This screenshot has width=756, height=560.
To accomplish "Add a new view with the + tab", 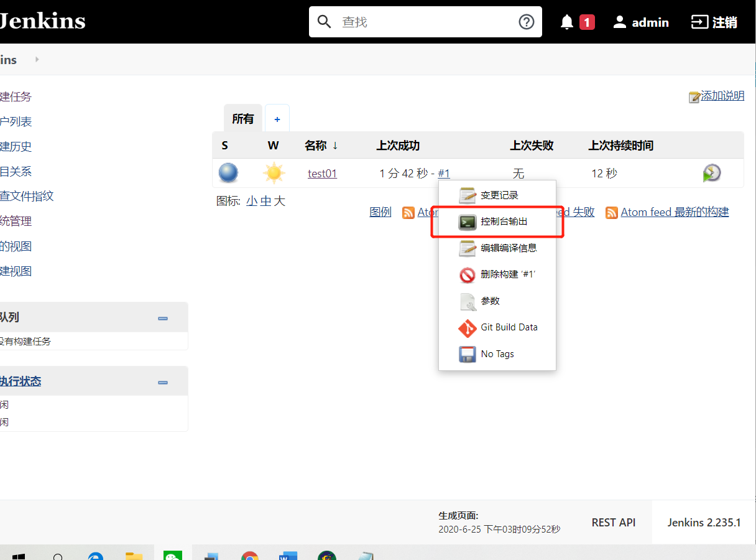I will coord(277,118).
